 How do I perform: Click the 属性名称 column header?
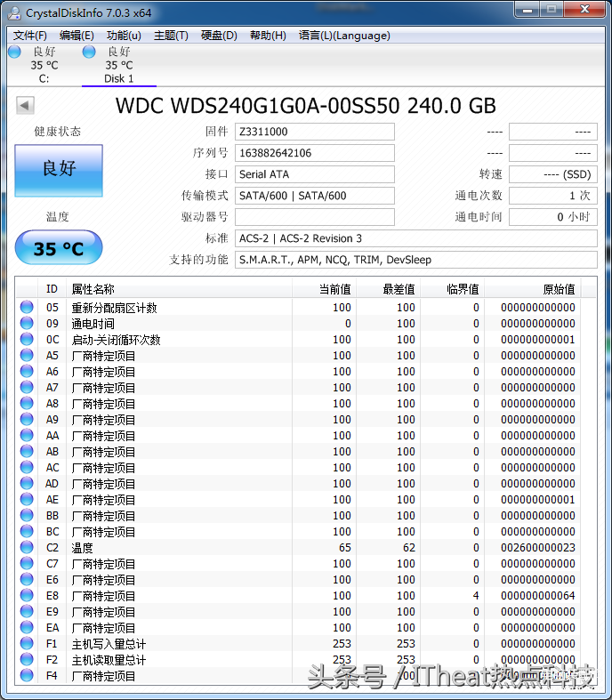(179, 289)
